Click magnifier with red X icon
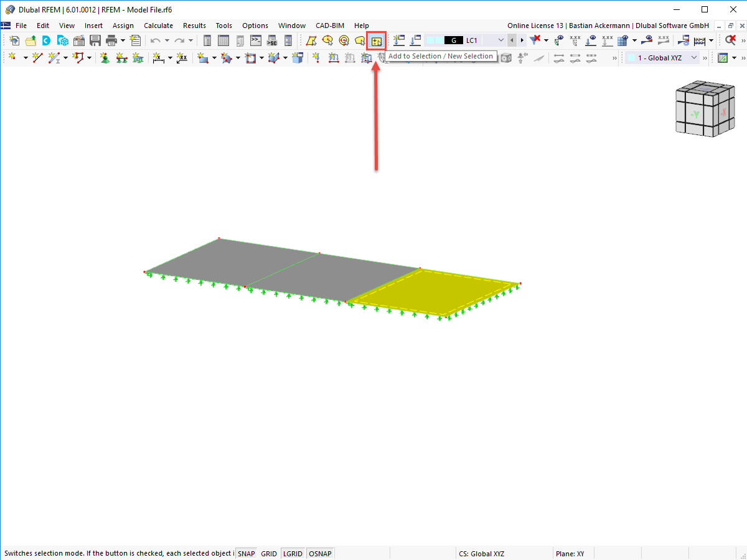Screen dimensions: 747x560 731,40
